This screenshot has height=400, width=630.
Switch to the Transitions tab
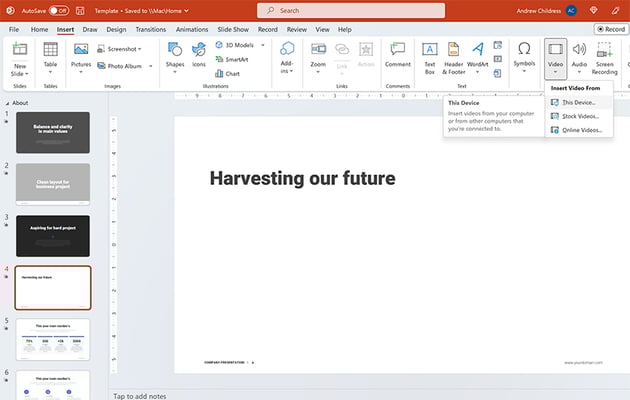(150, 29)
